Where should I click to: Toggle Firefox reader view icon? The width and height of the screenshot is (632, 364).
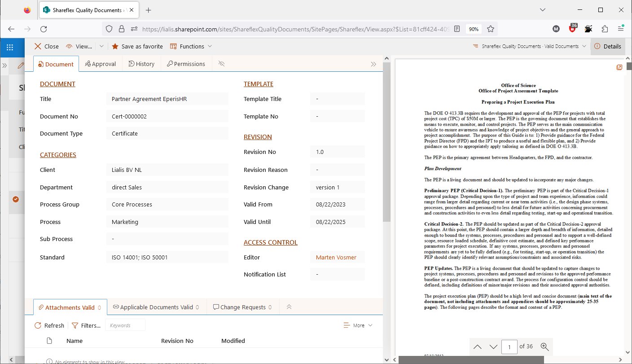[x=457, y=29]
